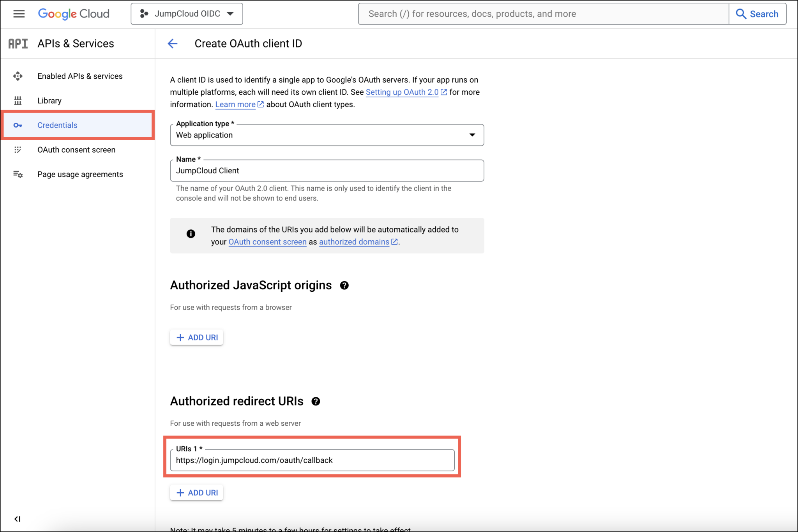The height and width of the screenshot is (532, 798).
Task: Click the back arrow beside Create OAuth client ID
Action: (173, 43)
